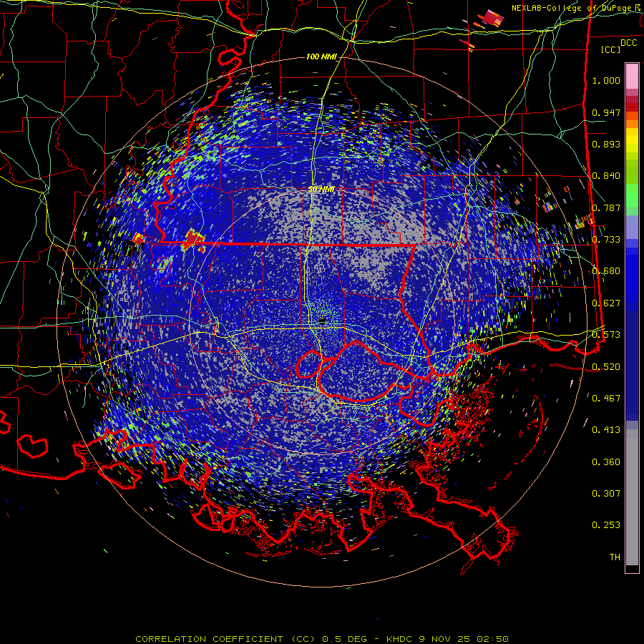Click the 0.627 legend value
Image resolution: width=644 pixels, height=644 pixels.
click(x=606, y=303)
